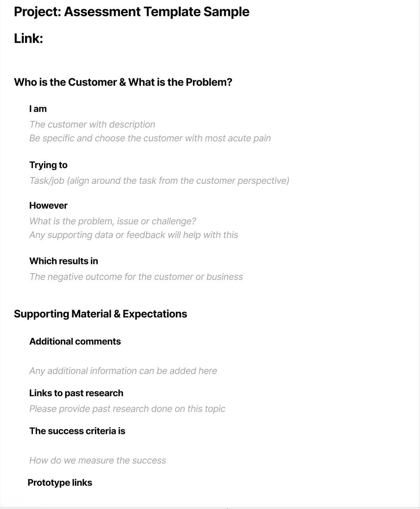Click the 'Prototype links' label

pos(60,483)
